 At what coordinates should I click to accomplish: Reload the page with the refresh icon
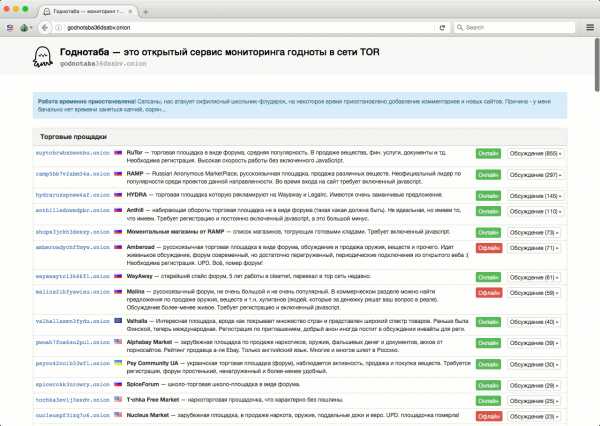point(441,27)
